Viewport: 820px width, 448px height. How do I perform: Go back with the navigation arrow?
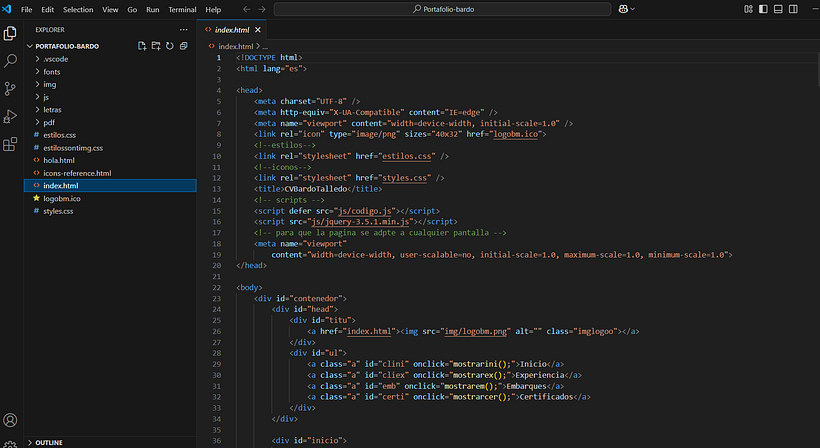tap(247, 9)
